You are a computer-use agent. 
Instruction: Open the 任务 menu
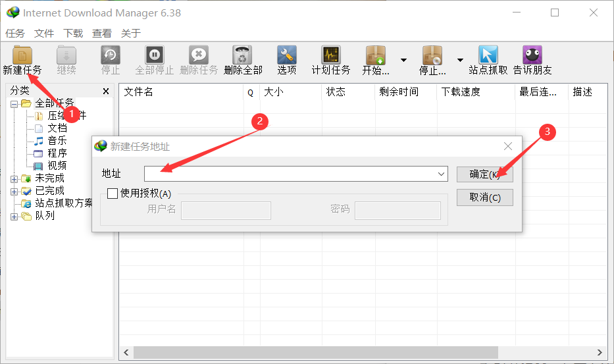15,34
